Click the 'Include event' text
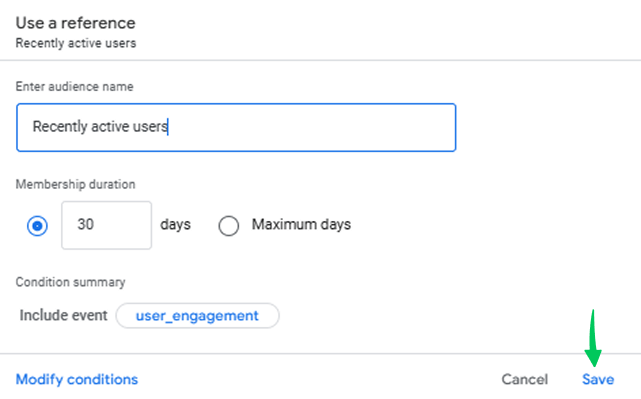Image resolution: width=641 pixels, height=399 pixels. pos(63,315)
